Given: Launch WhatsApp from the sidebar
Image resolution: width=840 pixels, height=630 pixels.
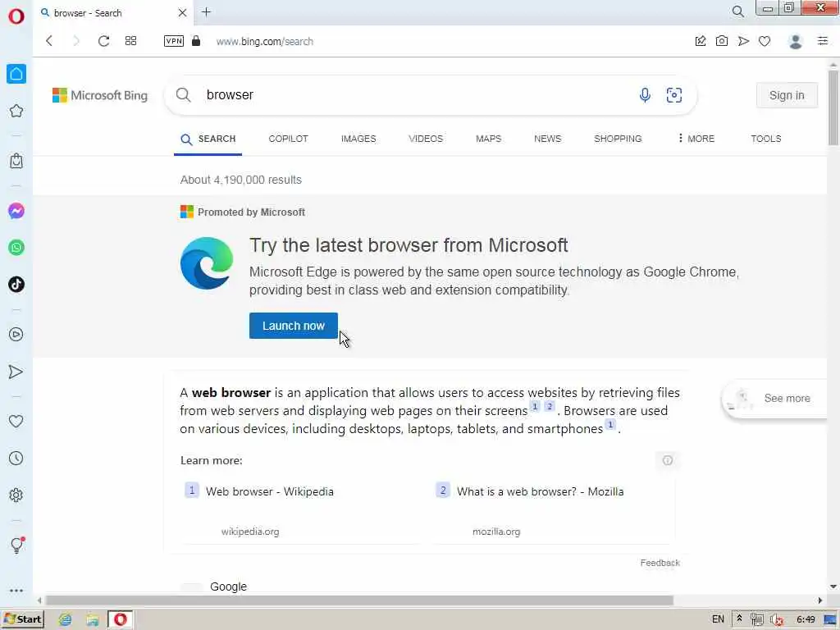Looking at the screenshot, I should [x=16, y=248].
